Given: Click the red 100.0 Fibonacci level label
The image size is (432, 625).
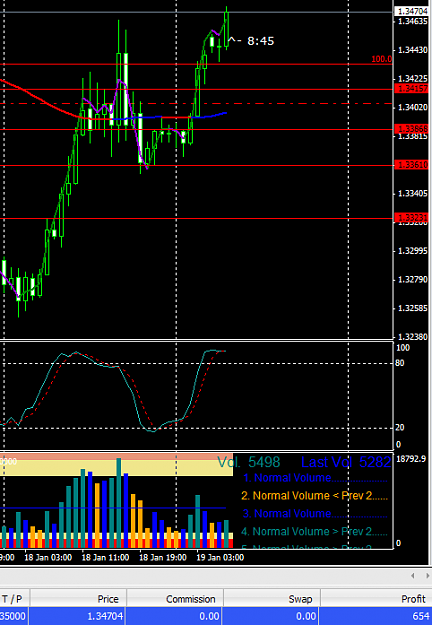Looking at the screenshot, I should pos(381,59).
